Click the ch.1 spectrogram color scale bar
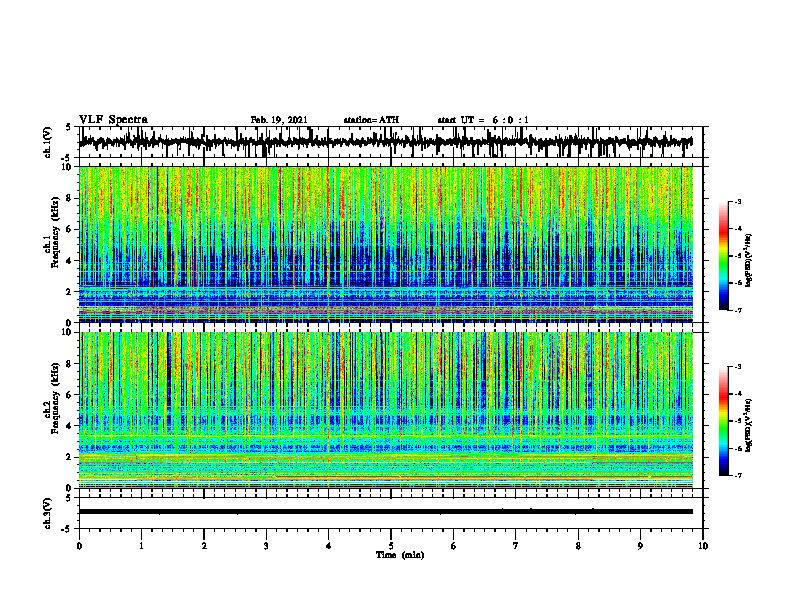Screen dimensions: 792x612 (724, 256)
